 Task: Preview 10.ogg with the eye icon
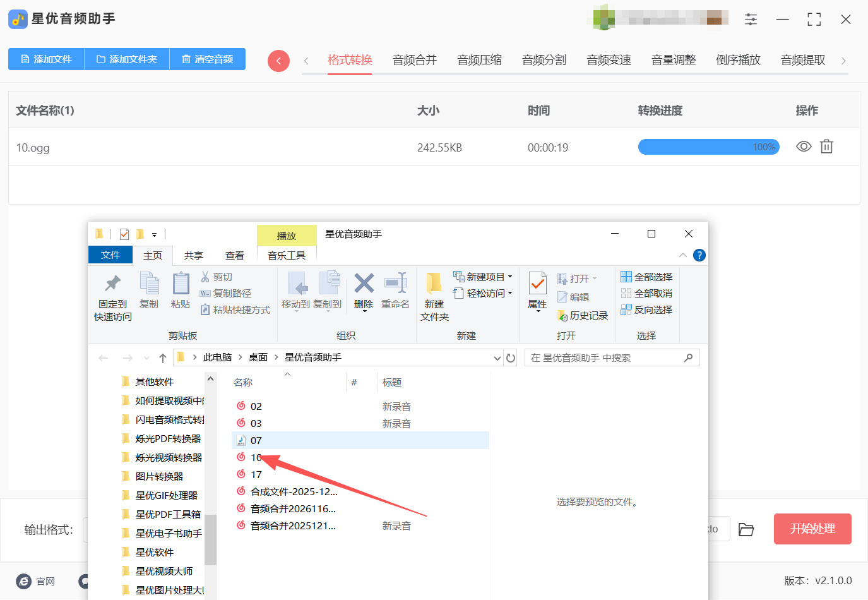pyautogui.click(x=804, y=147)
